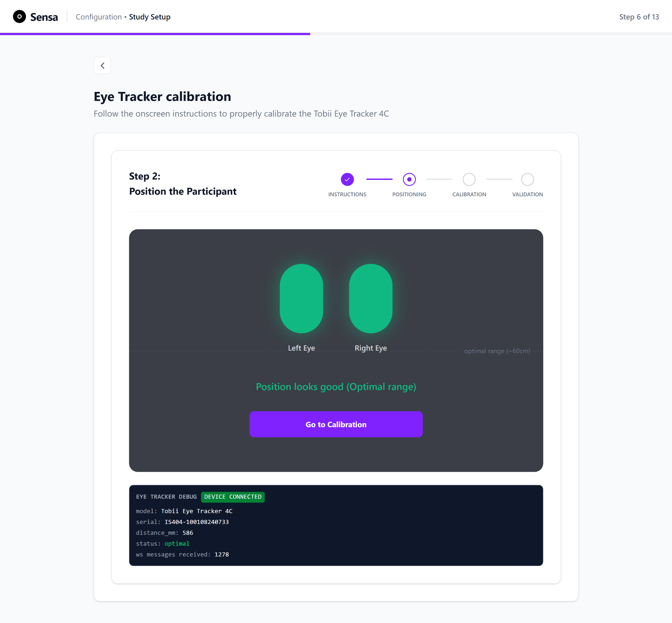Image resolution: width=672 pixels, height=623 pixels.
Task: Click the model value Tobii Eye Tracker 4C
Action: click(x=197, y=511)
